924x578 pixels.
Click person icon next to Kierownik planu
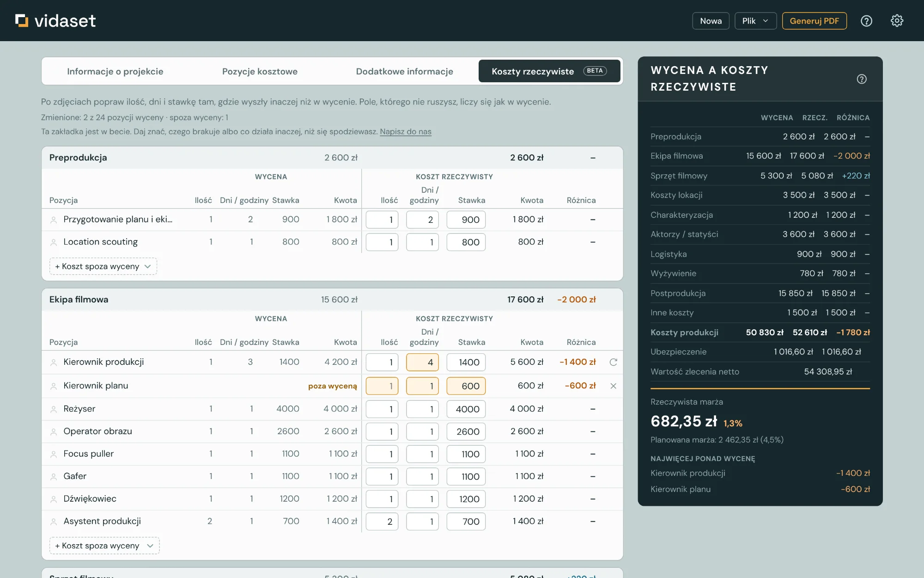pos(54,386)
